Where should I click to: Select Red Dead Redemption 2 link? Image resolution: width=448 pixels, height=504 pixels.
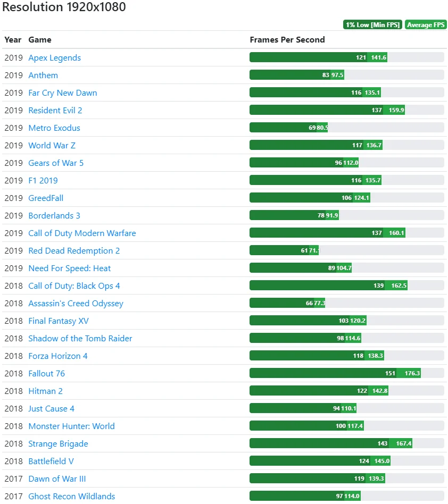[x=74, y=250]
